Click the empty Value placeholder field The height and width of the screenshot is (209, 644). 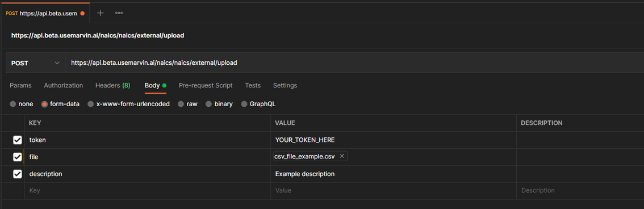click(394, 191)
